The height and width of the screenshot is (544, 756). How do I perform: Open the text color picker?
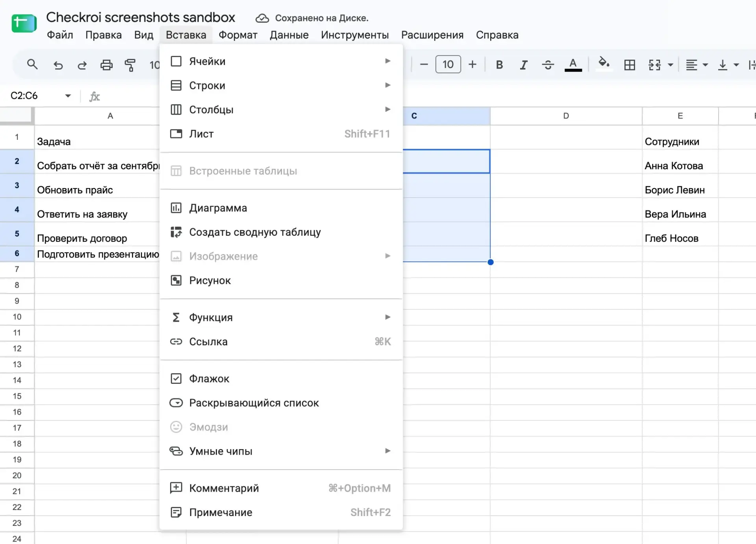[573, 65]
